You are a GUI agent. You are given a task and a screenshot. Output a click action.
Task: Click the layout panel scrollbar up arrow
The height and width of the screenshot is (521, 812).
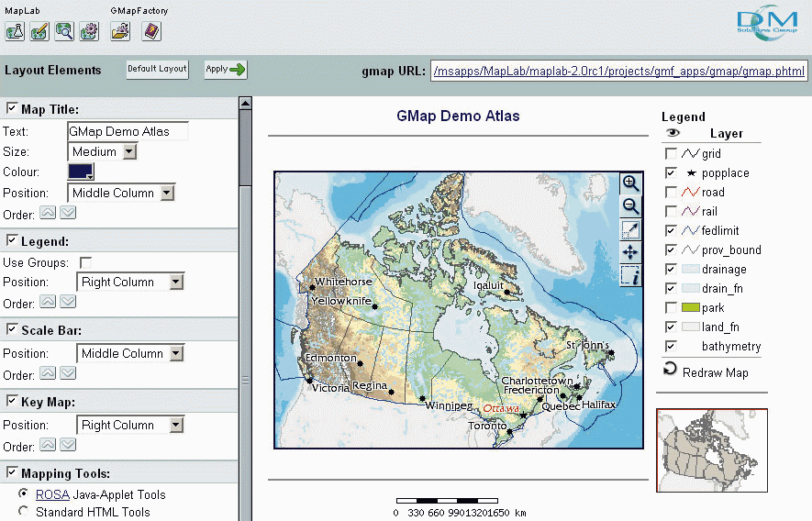[246, 103]
